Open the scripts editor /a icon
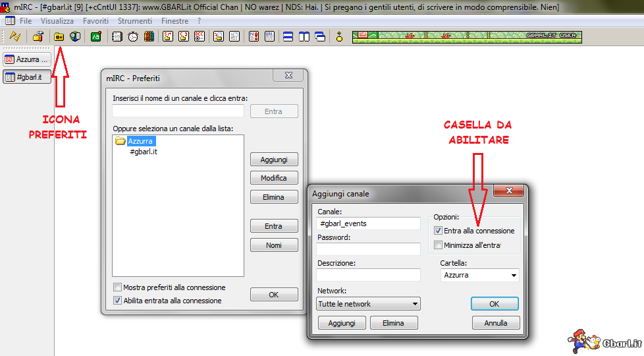Screen dimensions: 644x356 [95, 36]
